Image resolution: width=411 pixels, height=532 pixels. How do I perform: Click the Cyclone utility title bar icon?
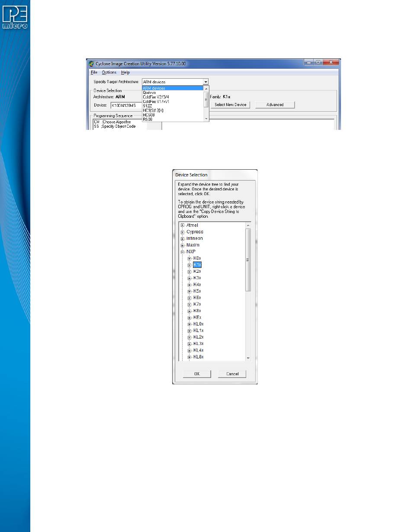point(91,64)
